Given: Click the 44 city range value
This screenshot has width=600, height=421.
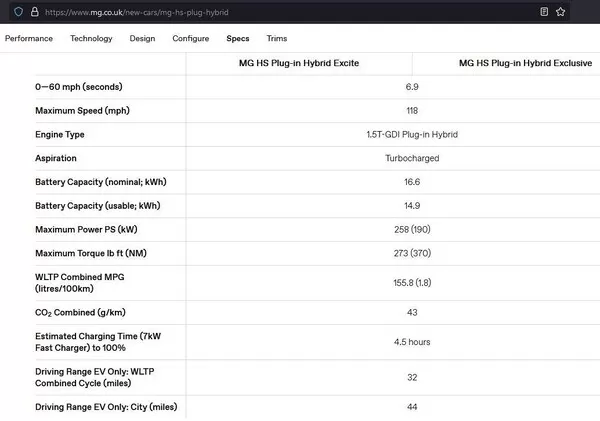Looking at the screenshot, I should [x=412, y=407].
